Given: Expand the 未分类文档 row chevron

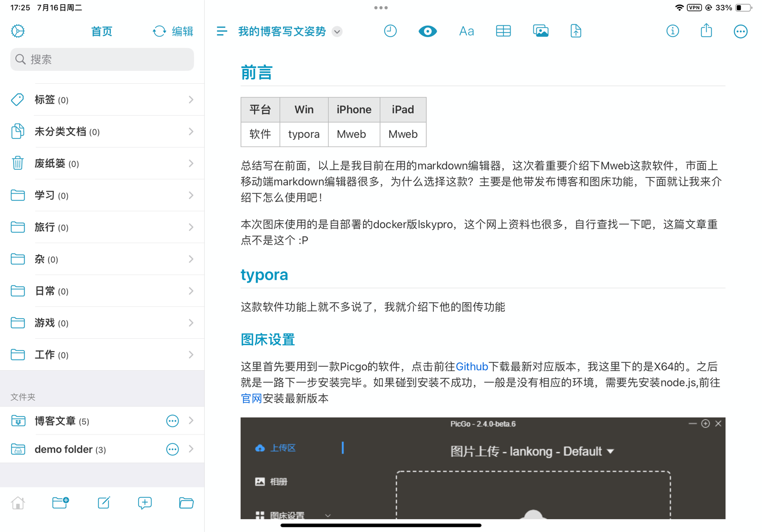Looking at the screenshot, I should [191, 131].
